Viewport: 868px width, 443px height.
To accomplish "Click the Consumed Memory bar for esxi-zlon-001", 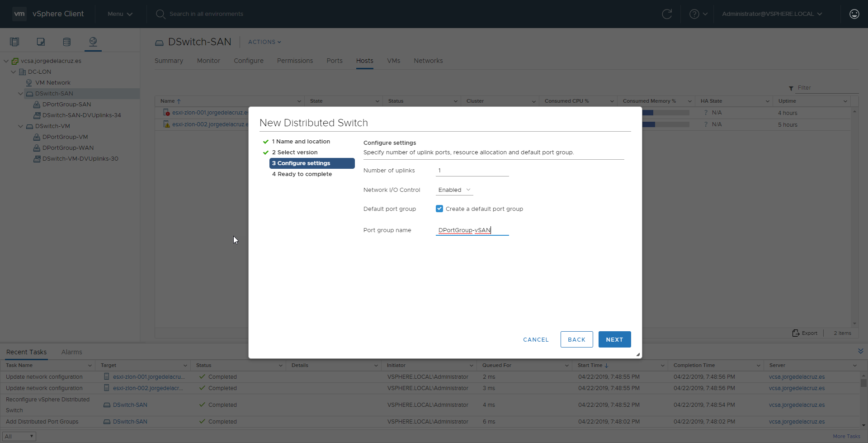I will tap(665, 113).
